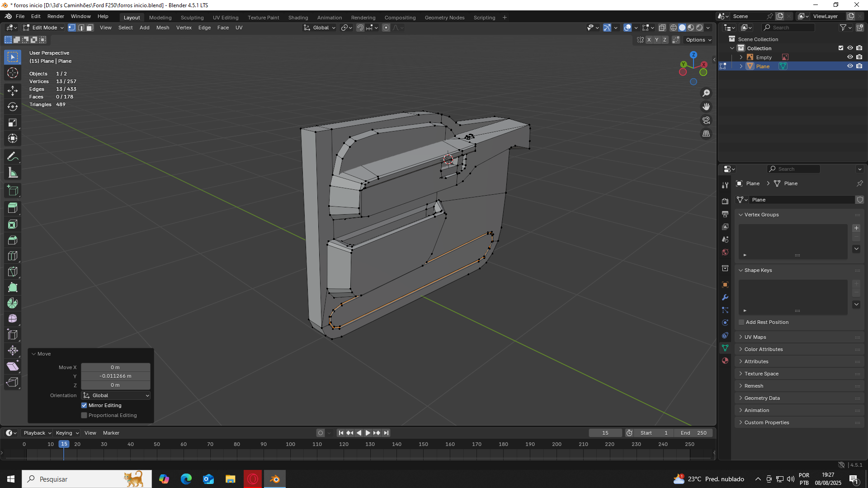Viewport: 868px width, 488px height.
Task: Open the Modifiers properties tab
Action: (725, 297)
